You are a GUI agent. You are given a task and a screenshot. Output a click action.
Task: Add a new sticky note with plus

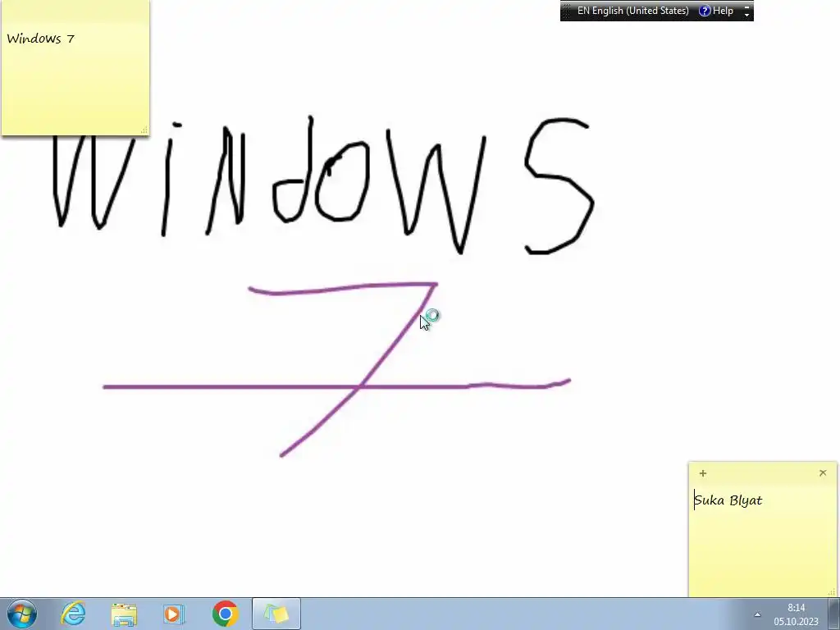(703, 473)
